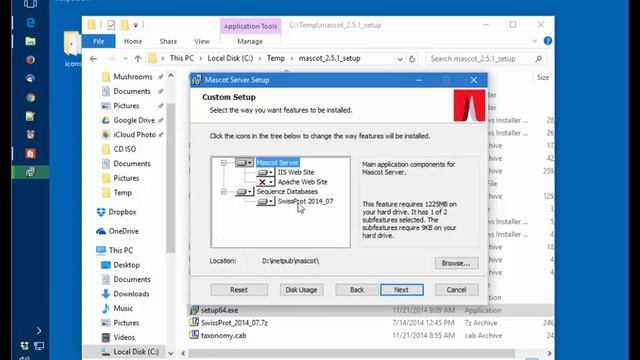Open Customize Quick Access Toolbar dropdown
Viewport: 640px width, 360px height.
point(136,25)
